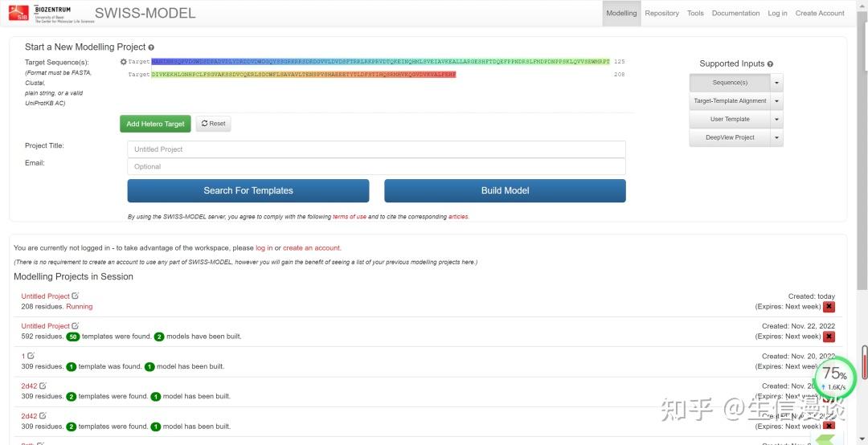Select the Modelling nav tab
Screen dimensions: 868x445
[x=621, y=14]
